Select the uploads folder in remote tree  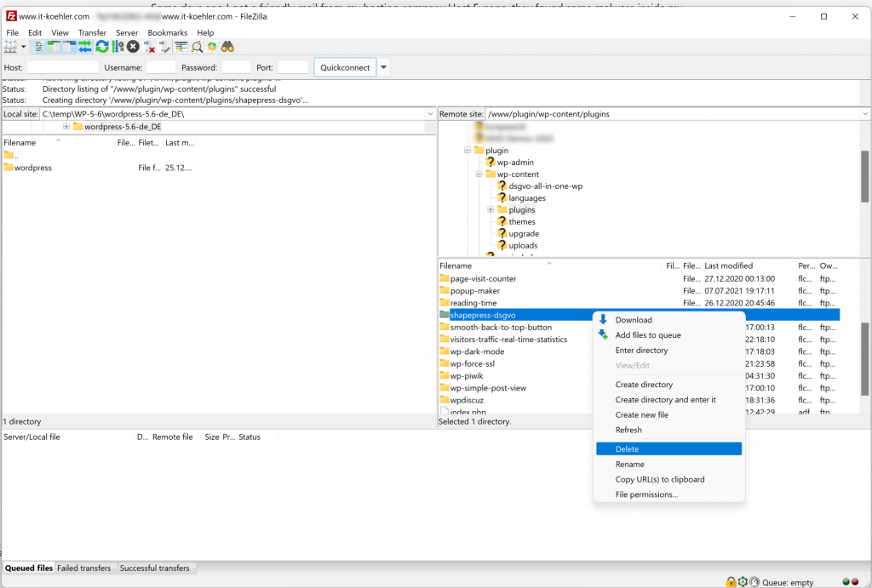point(523,245)
